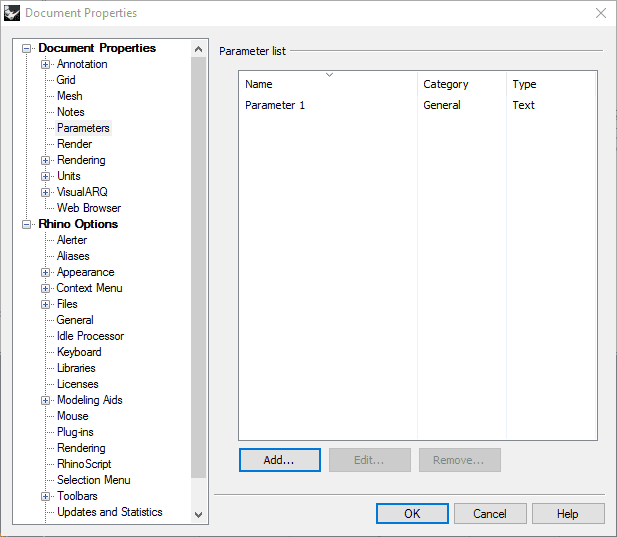Select Toolbars in the tree
Viewport: 617px width, 537px height.
pos(77,496)
